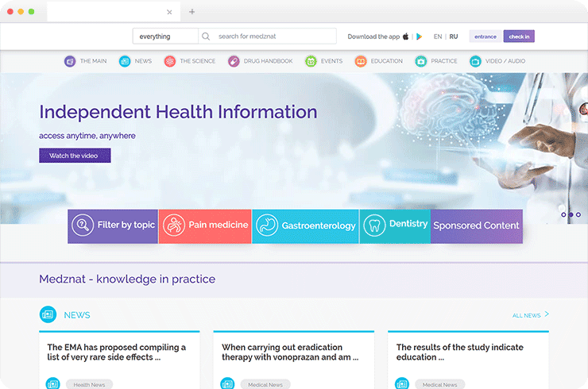Click the Events calendar icon
This screenshot has width=588, height=389.
pos(311,61)
